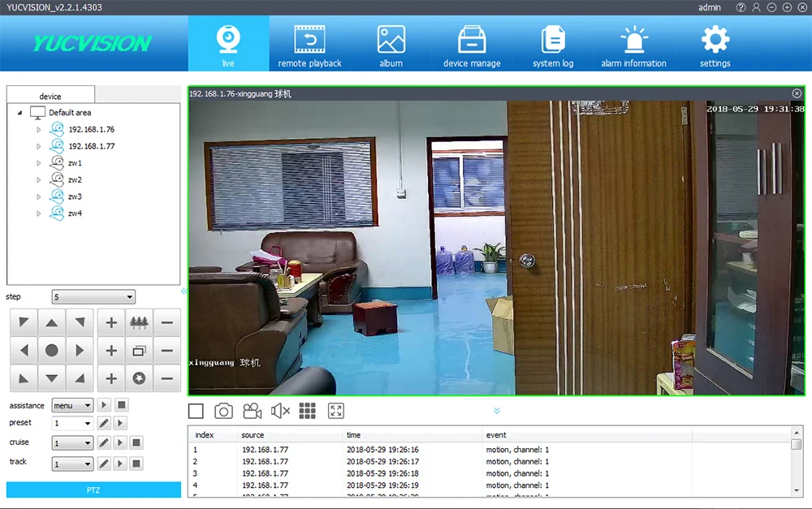Expand the 192.168.1.77 device node
This screenshot has width=812, height=509.
38,146
